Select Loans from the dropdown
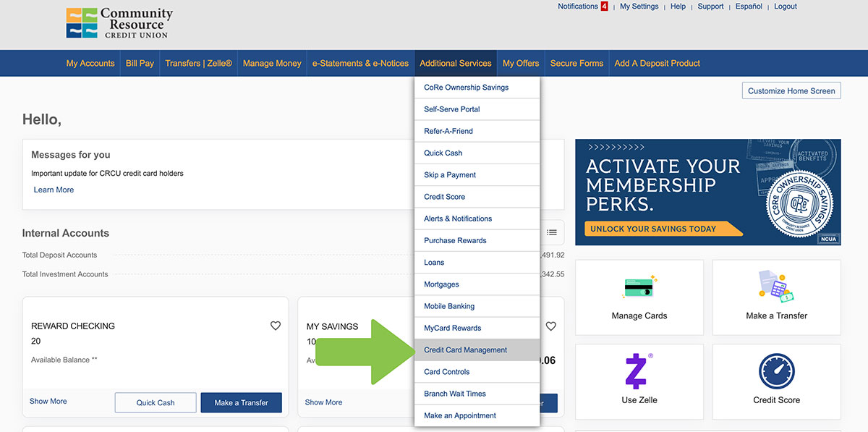Screen dimensions: 868x432 (477, 263)
